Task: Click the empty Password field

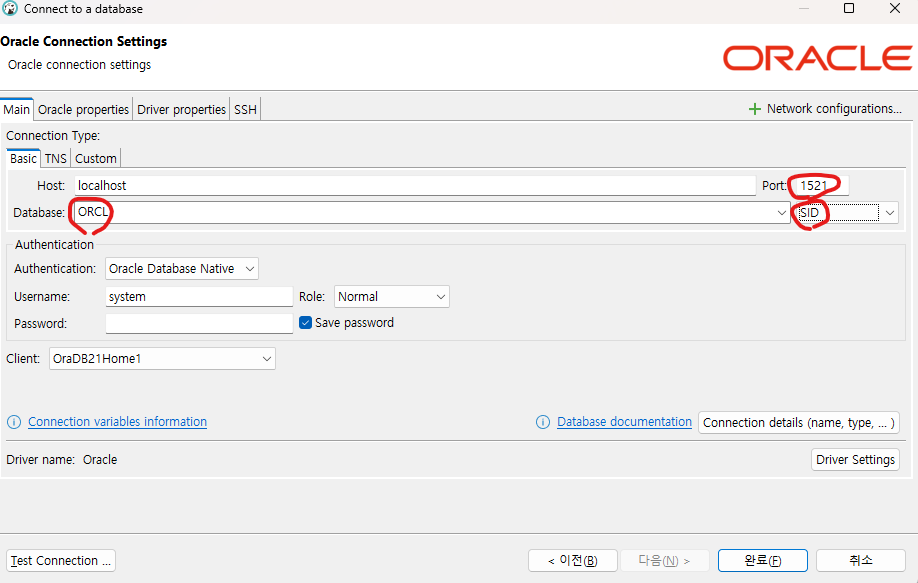Action: tap(199, 324)
